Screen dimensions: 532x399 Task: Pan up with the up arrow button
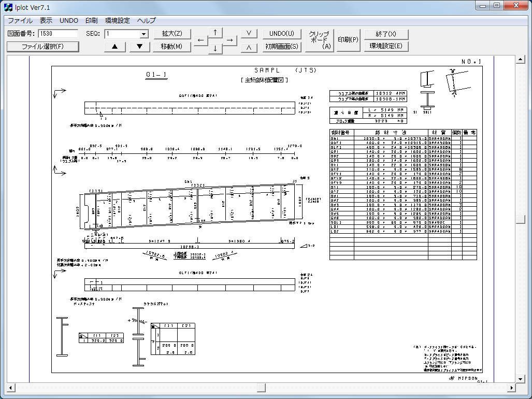point(215,32)
